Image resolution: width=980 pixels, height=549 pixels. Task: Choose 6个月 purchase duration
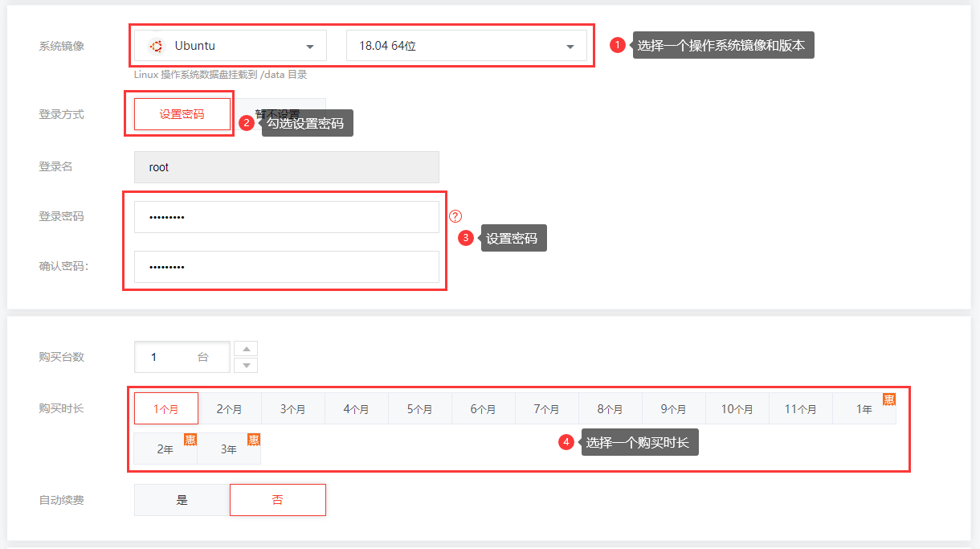[x=483, y=408]
